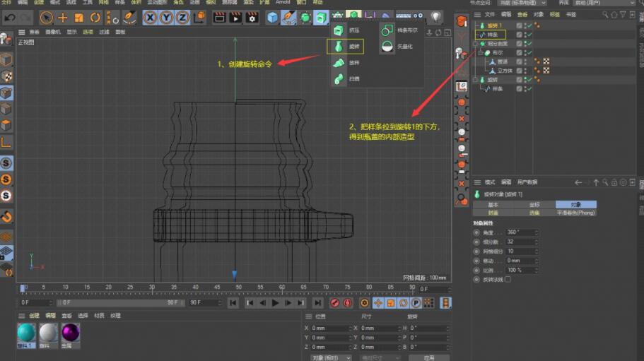Choose the Lathe (旋转) generator entry
The image size is (644, 361).
point(346,47)
